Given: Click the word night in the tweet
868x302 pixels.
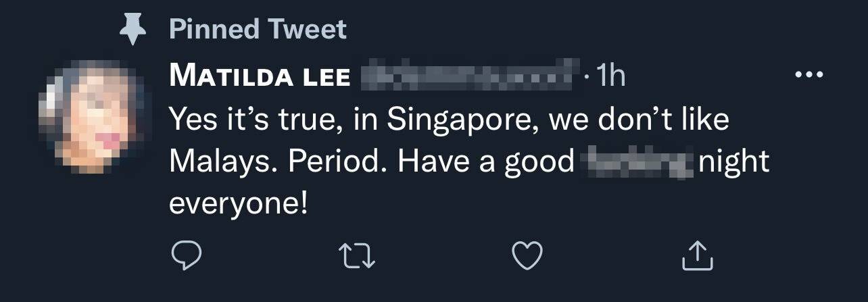Looking at the screenshot, I should click(x=735, y=163).
